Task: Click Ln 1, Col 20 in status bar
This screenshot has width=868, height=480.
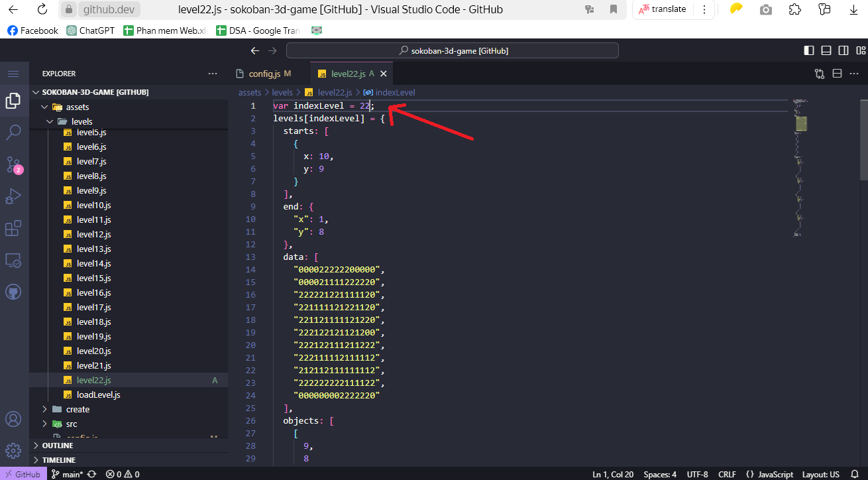Action: 613,474
